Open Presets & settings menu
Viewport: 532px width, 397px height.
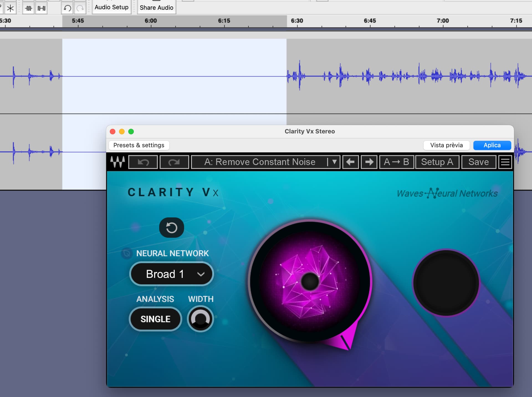139,145
